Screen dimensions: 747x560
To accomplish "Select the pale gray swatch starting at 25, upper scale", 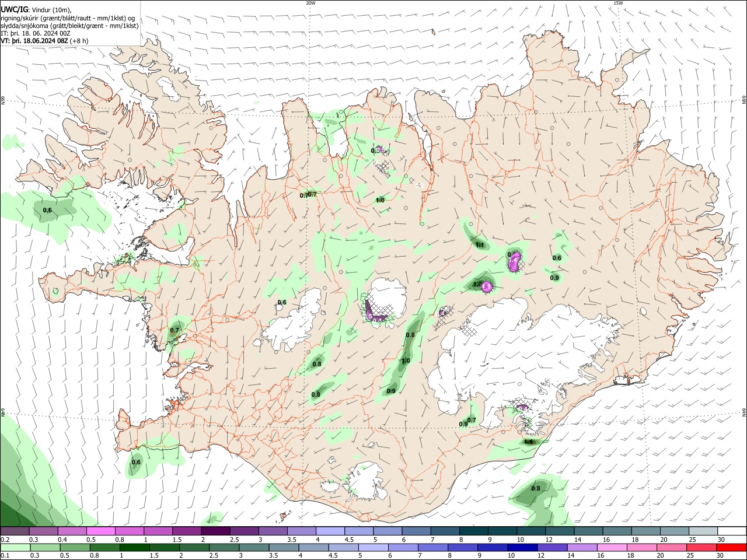I will 704,531.
